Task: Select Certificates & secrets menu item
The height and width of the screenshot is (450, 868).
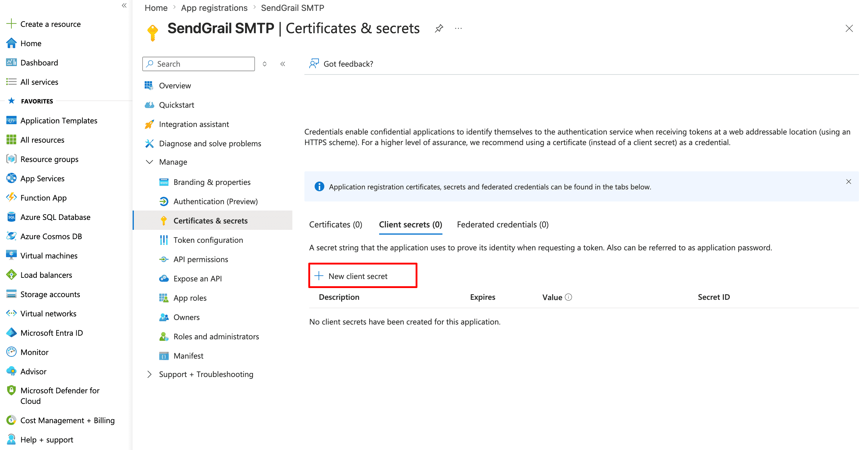Action: 213,220
